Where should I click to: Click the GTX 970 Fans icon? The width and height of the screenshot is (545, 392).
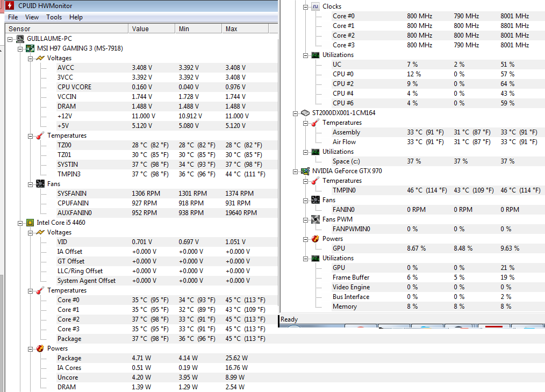point(315,200)
